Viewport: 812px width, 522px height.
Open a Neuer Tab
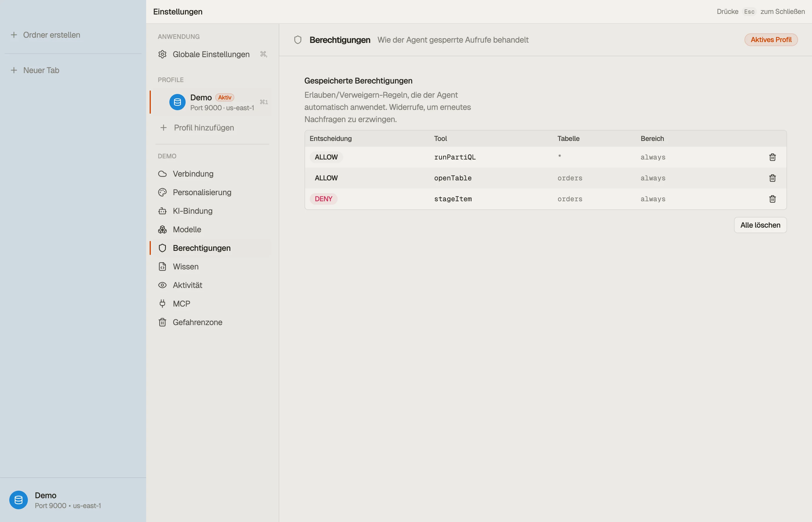point(41,70)
